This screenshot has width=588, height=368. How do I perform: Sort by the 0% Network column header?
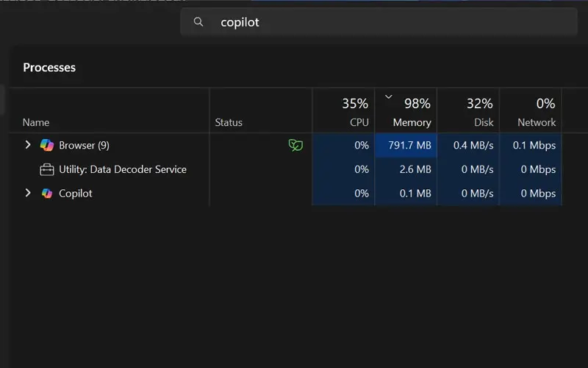tap(530, 111)
